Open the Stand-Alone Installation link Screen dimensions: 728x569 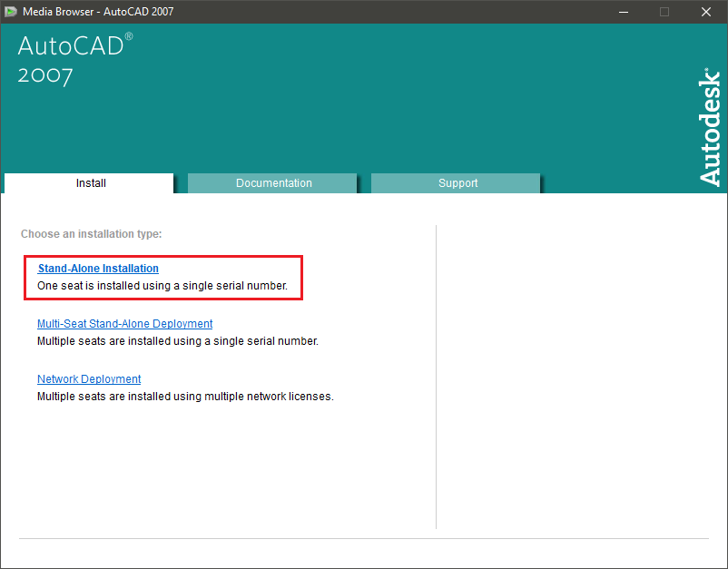point(98,269)
